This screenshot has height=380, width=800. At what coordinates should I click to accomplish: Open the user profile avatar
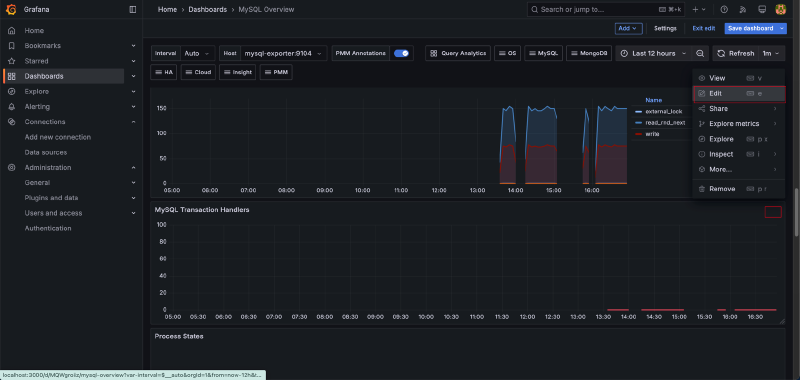pyautogui.click(x=781, y=9)
